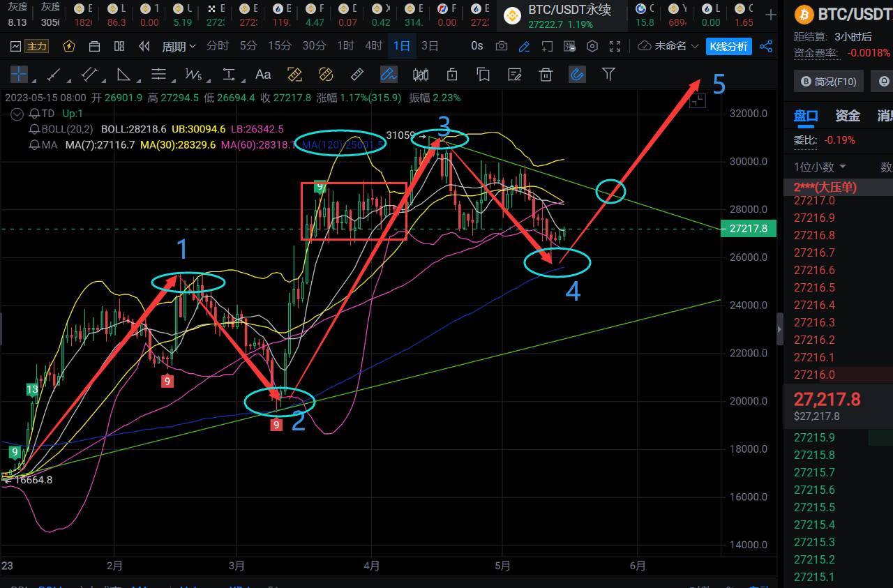Select the trend line drawing tool
Viewport: 893px width, 588px height.
(53, 74)
